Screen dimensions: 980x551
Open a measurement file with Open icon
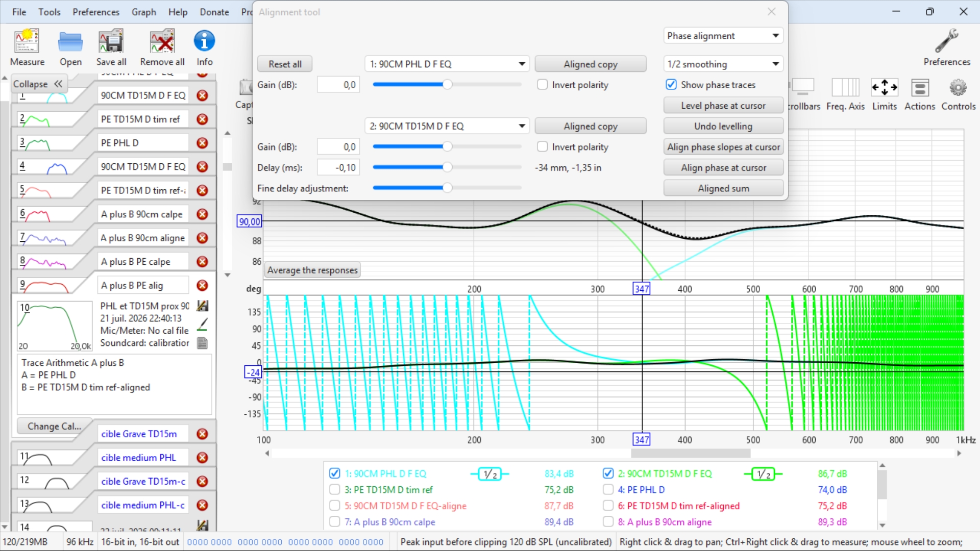coord(70,42)
